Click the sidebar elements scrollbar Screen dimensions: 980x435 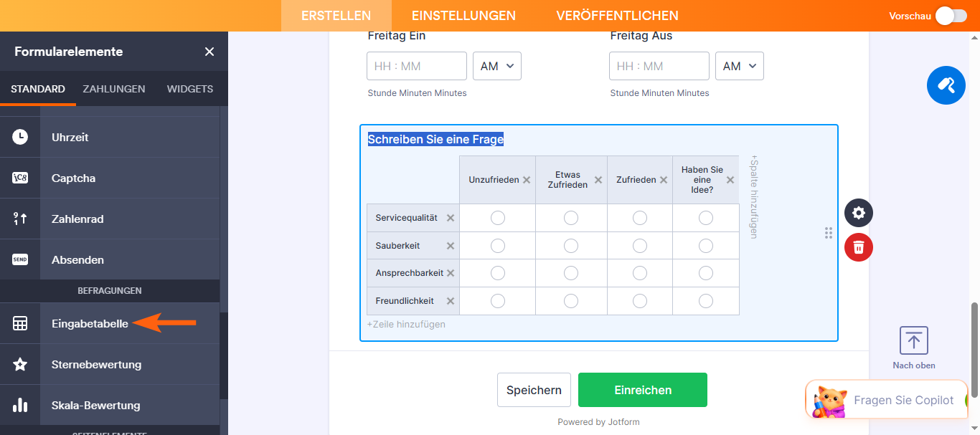(224, 355)
